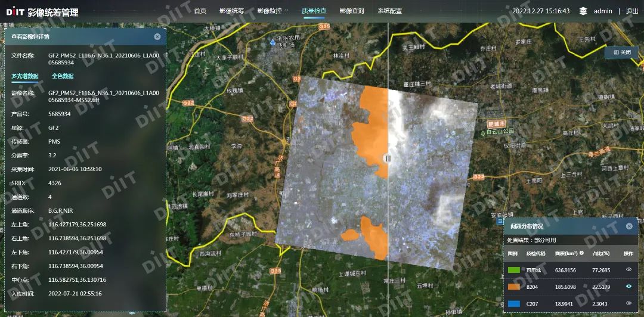644x317 pixels.
Task: Click the area value 18.9941
Action: coord(564,303)
